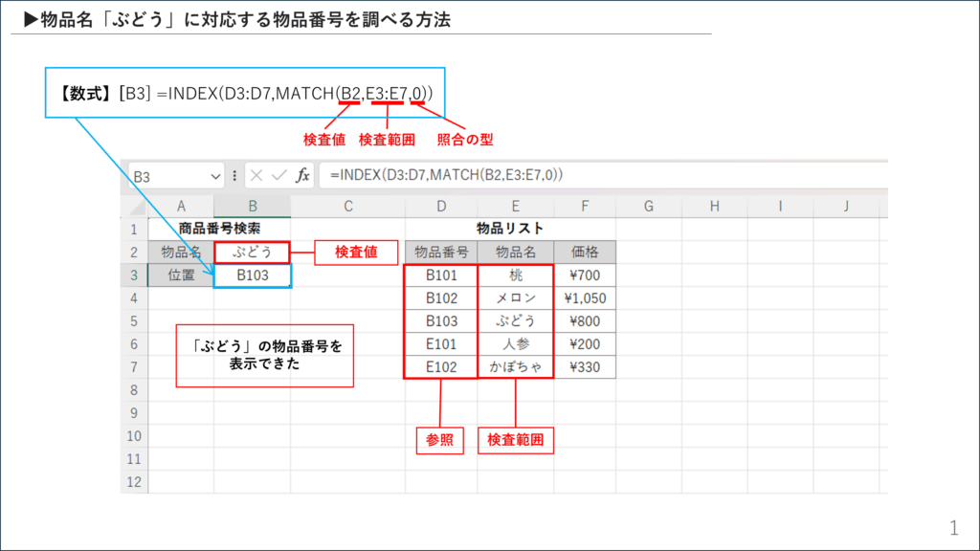The image size is (980, 551).
Task: Open the Name Box dropdown arrow
Action: 215,177
